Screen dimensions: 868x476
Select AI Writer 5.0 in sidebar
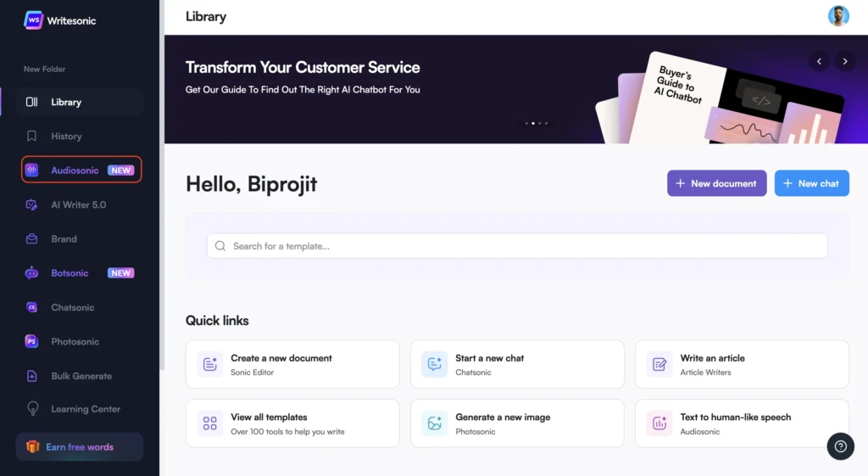(78, 204)
